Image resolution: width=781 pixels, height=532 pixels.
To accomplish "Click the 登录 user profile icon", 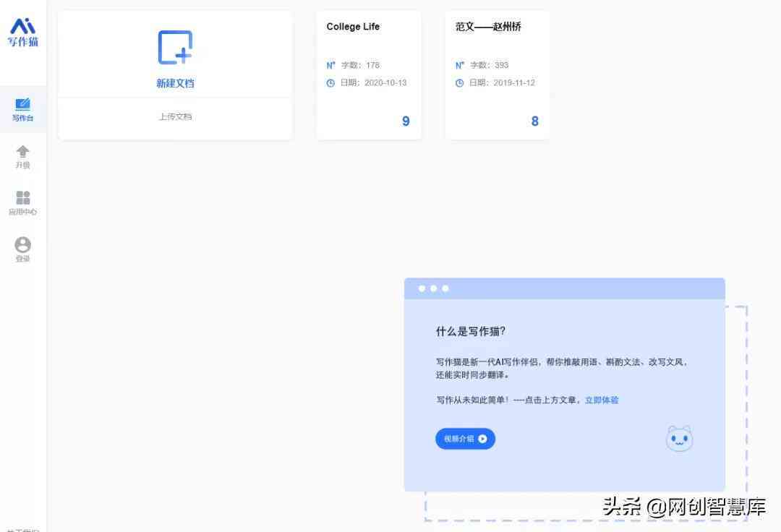I will 22,244.
